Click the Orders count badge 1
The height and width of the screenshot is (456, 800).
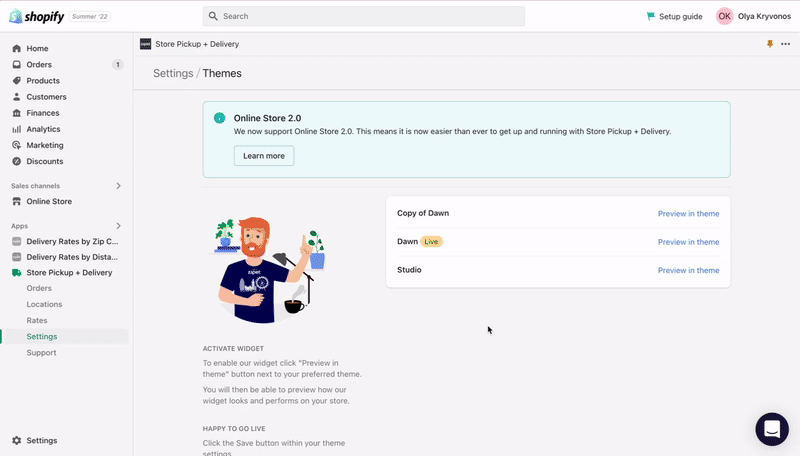coord(117,65)
